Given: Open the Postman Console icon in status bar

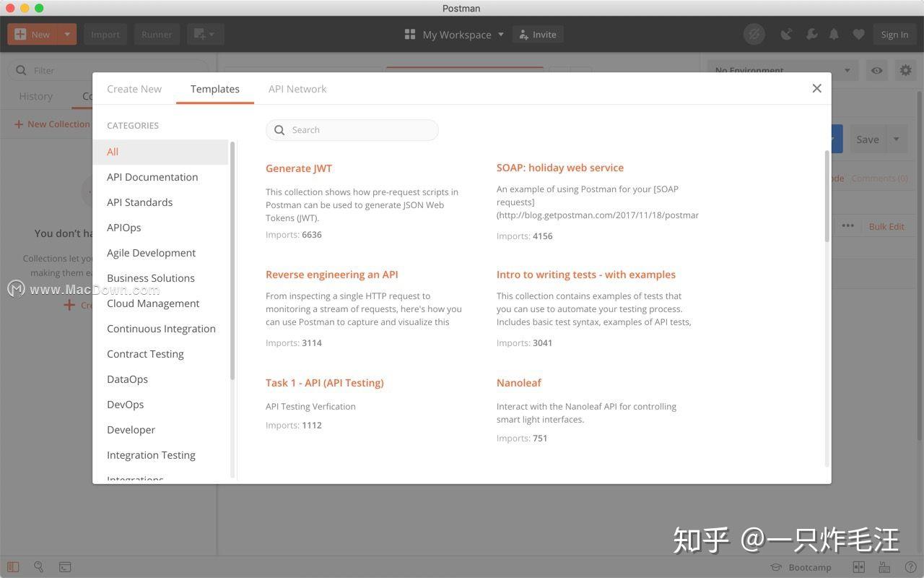Looking at the screenshot, I should click(x=65, y=567).
